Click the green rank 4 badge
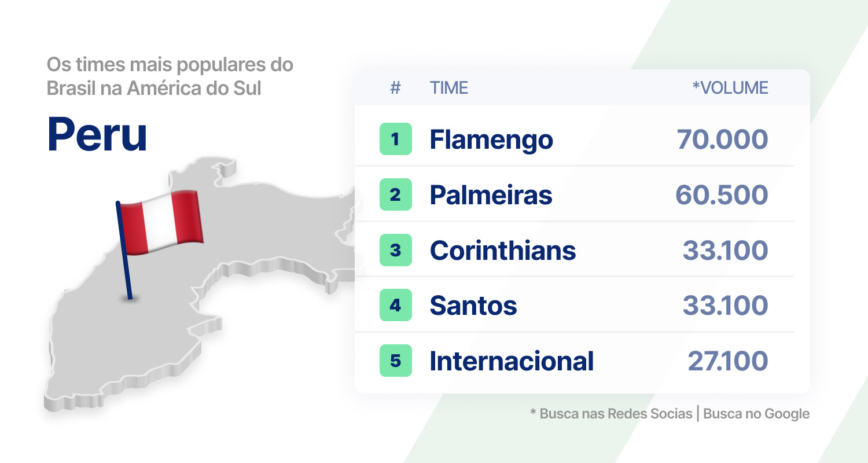This screenshot has width=868, height=463. [396, 305]
